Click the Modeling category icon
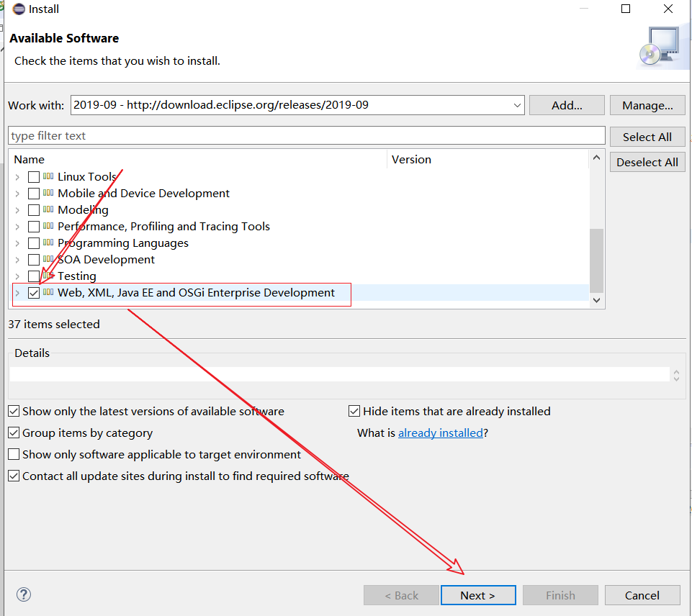 [x=48, y=209]
